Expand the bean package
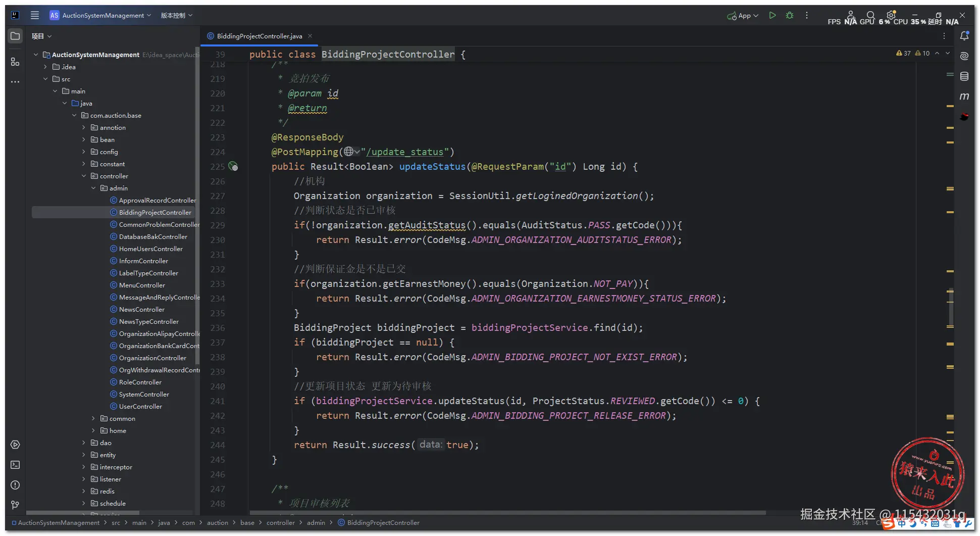980x536 pixels. (x=84, y=139)
